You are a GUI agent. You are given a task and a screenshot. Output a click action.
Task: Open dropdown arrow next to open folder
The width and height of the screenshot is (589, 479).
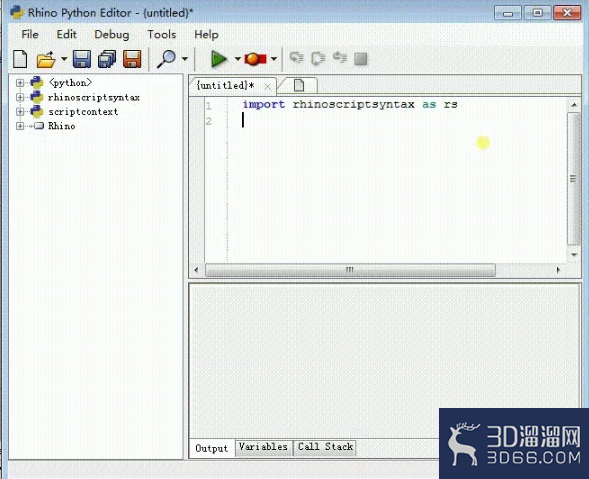click(x=64, y=59)
